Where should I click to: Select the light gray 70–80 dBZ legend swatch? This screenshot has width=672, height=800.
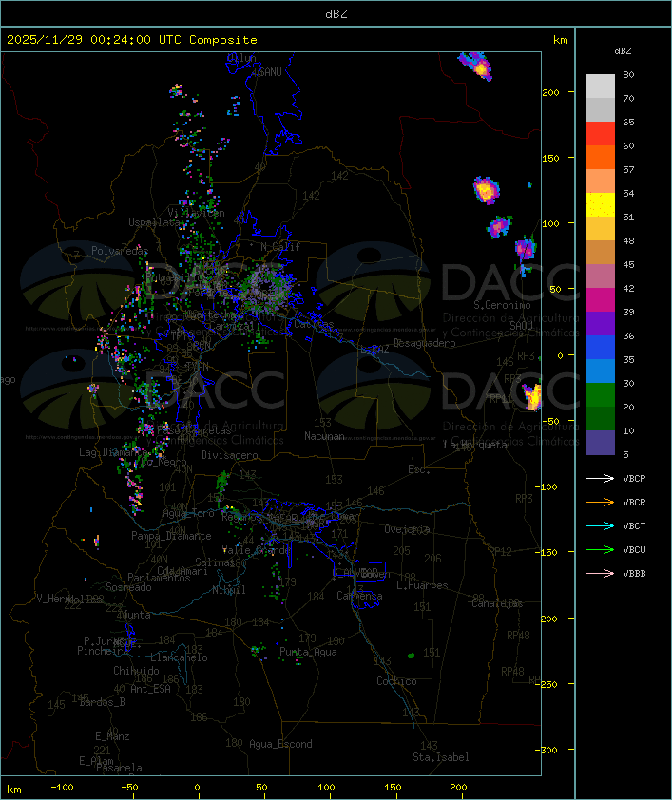click(600, 86)
